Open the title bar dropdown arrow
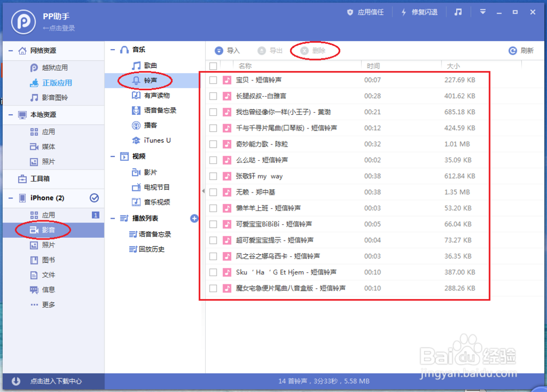Viewport: 547px width, 392px height. pos(482,11)
